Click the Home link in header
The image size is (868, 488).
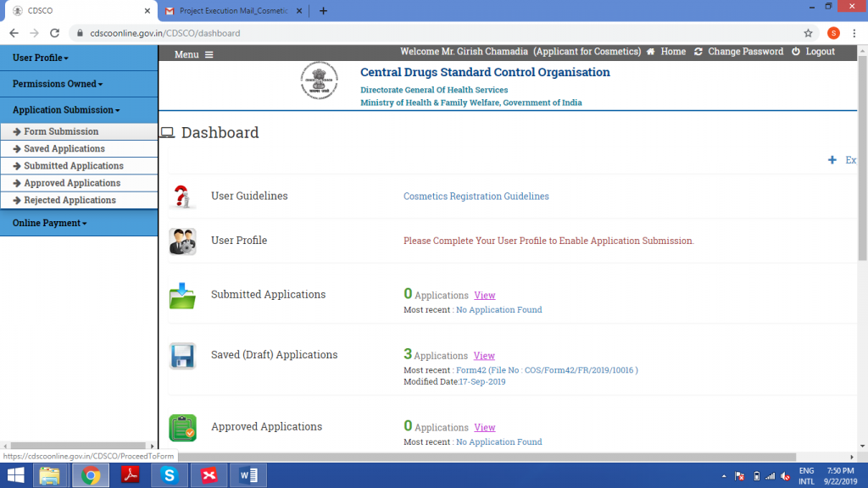[x=673, y=52]
